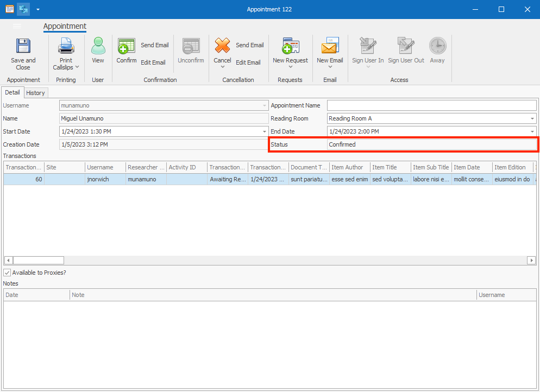Image resolution: width=540 pixels, height=392 pixels.
Task: Open the Print Callslips dropdown
Action: (66, 53)
